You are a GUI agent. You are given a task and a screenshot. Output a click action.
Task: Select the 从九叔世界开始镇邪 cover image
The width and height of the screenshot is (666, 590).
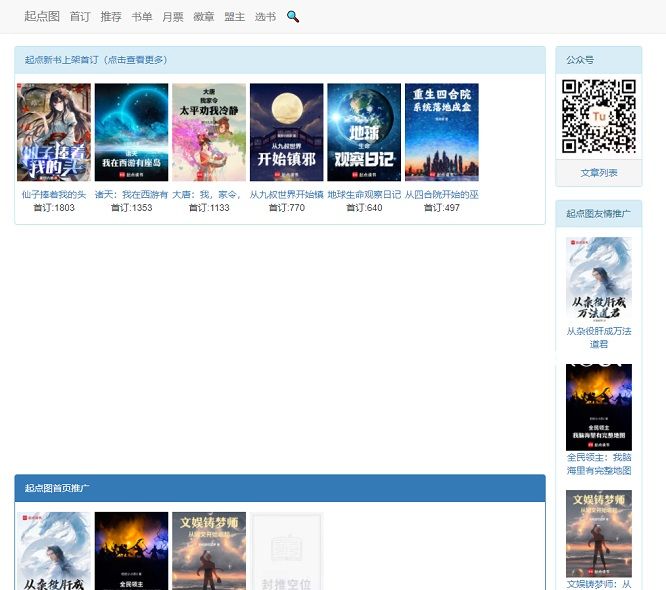click(286, 132)
